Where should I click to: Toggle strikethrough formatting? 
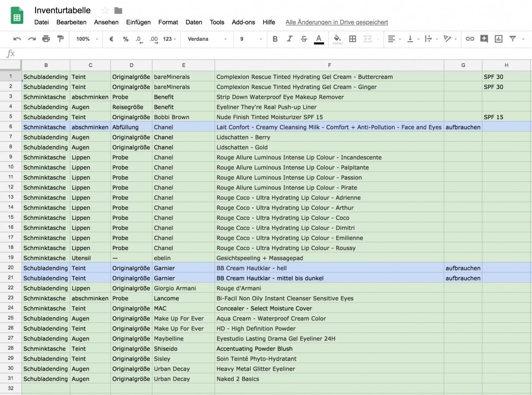pos(304,39)
